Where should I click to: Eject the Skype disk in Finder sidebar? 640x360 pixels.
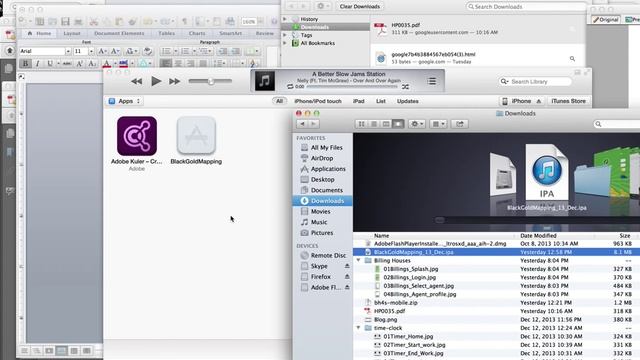point(347,266)
